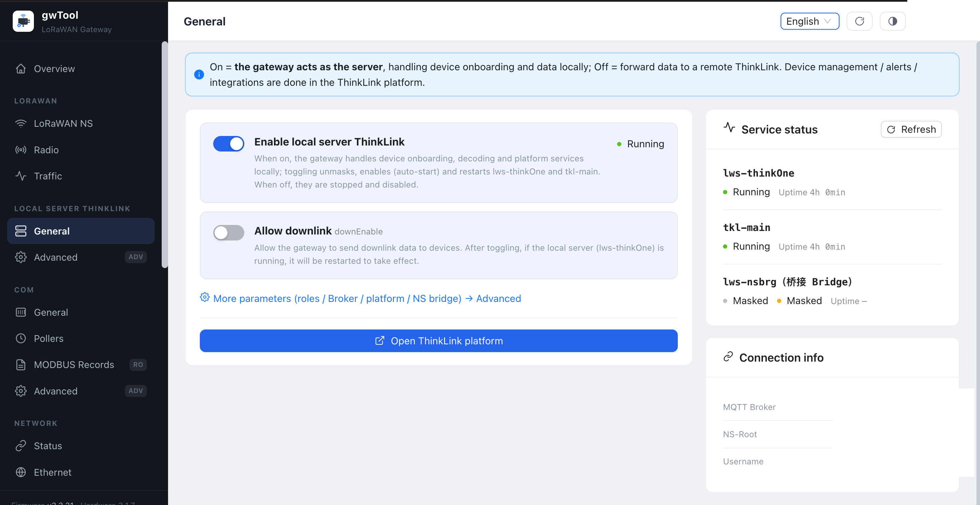Click the downEnable parameter label
Screen dimensions: 980x505
pyautogui.click(x=359, y=232)
